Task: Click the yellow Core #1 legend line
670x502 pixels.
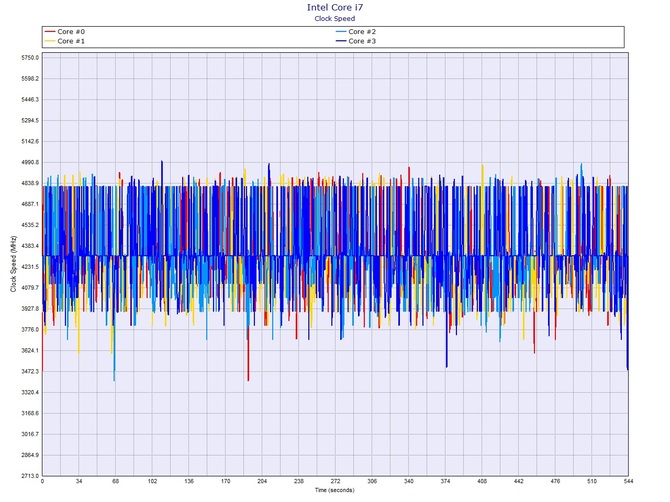Action: coord(50,40)
